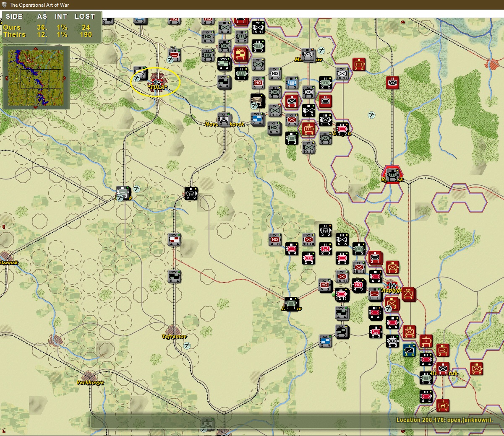Select the grey unit 2-3 at Novomoskovsk
Viewport: 504px width, 436px height.
click(x=224, y=119)
